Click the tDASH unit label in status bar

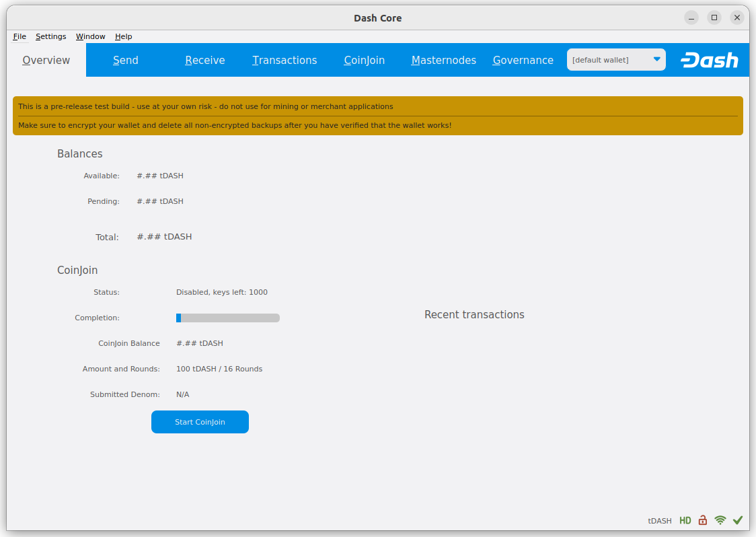(x=660, y=521)
